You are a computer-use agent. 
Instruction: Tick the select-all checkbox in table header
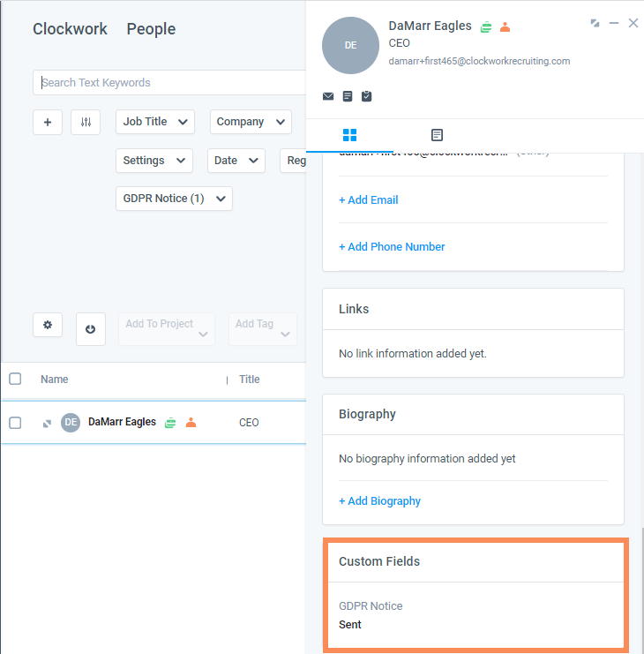pos(15,379)
